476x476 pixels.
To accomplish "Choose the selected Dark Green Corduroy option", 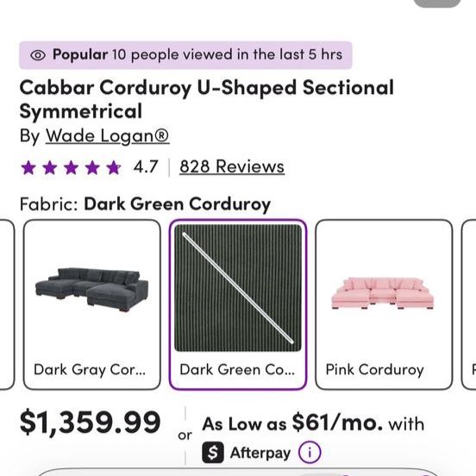I will (238, 304).
